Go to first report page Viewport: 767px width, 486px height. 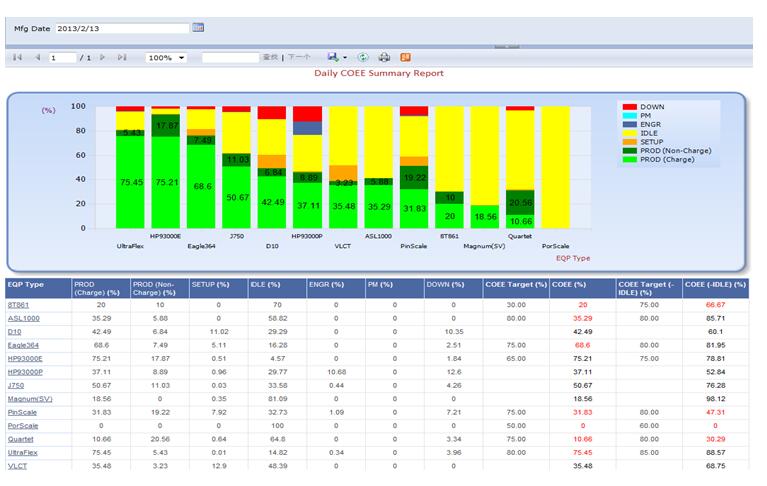(19, 58)
